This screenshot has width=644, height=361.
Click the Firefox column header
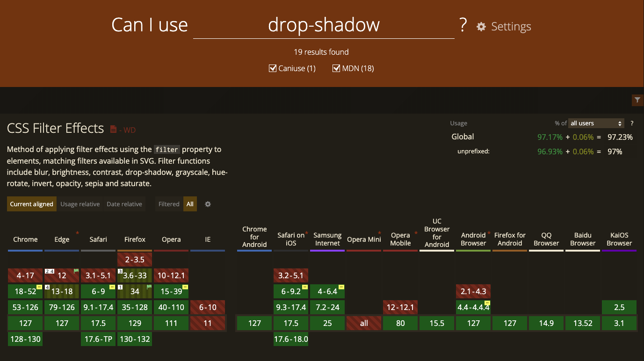[x=135, y=239]
